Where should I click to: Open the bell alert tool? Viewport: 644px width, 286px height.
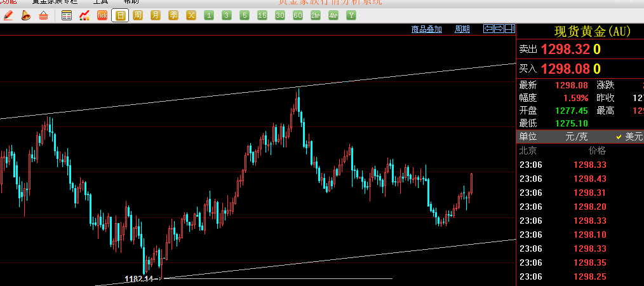coord(26,16)
